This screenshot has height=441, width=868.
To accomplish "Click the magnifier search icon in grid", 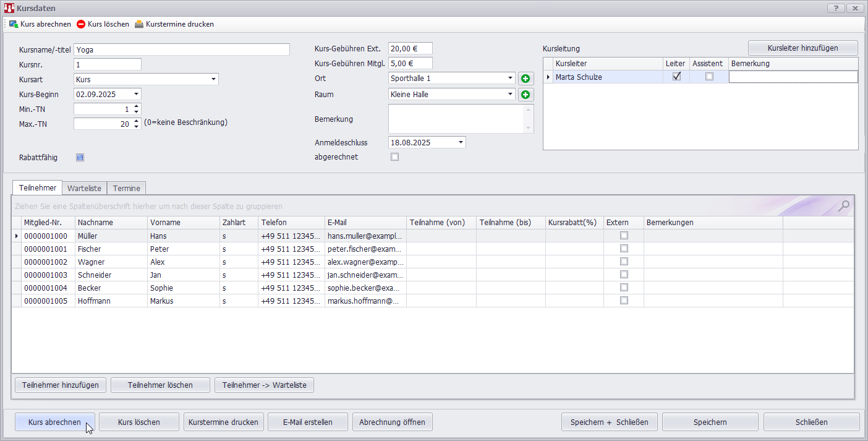I will pos(843,206).
